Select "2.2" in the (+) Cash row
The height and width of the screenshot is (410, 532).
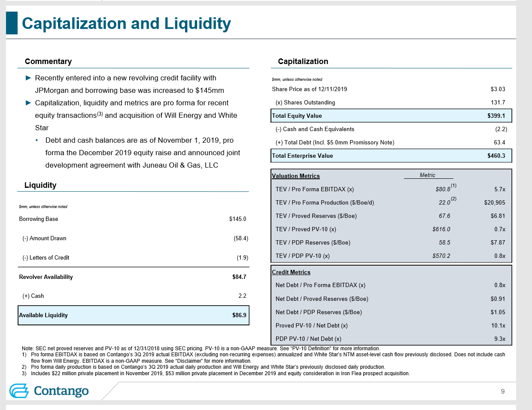tap(242, 296)
